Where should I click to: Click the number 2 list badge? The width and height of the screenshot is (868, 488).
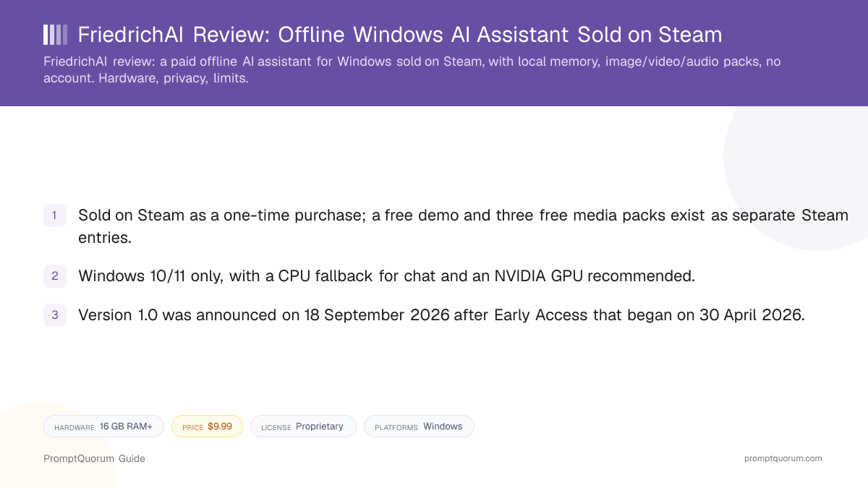[55, 275]
